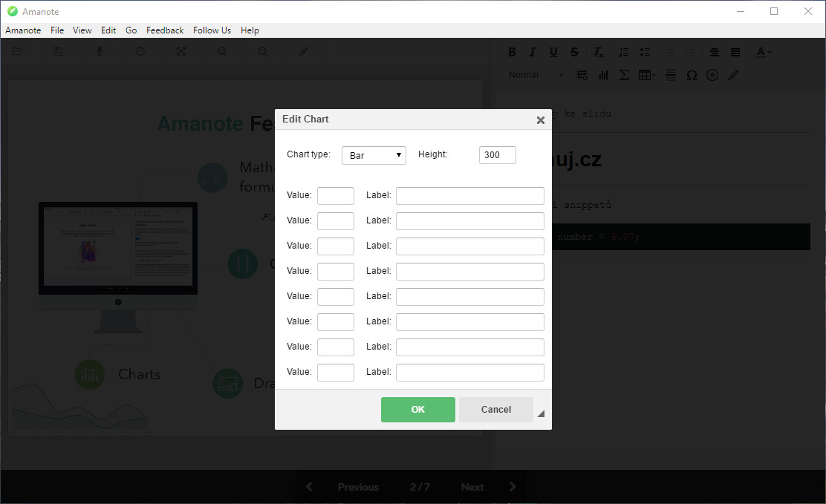Click the pen annotation icon in slide toolbar

304,52
